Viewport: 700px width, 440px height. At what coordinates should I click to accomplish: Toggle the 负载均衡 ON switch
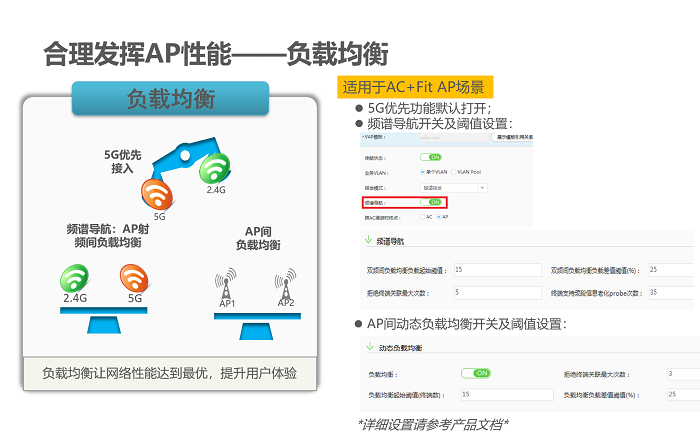[x=475, y=373]
